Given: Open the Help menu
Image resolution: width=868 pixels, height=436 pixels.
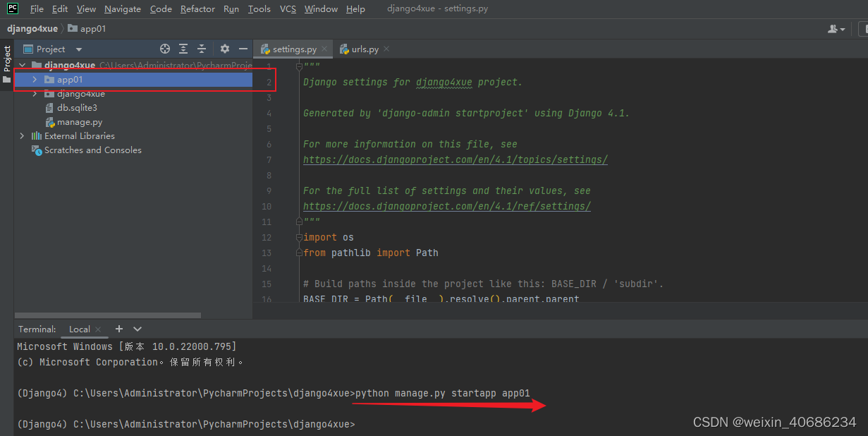Looking at the screenshot, I should pyautogui.click(x=356, y=9).
